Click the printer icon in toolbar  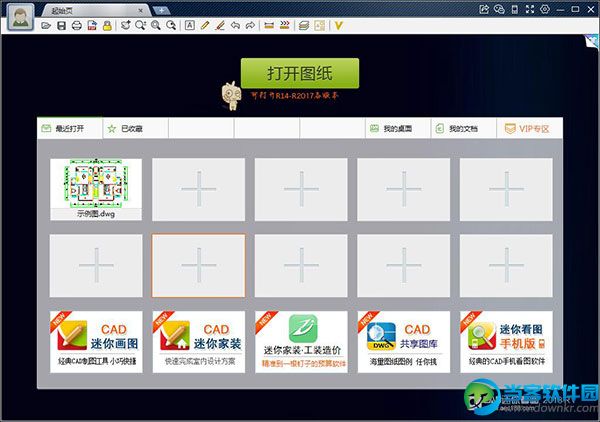coord(77,26)
